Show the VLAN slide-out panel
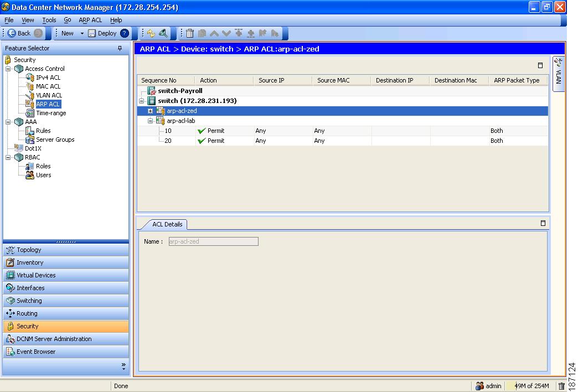Screen dimensions: 578x392 [x=558, y=72]
